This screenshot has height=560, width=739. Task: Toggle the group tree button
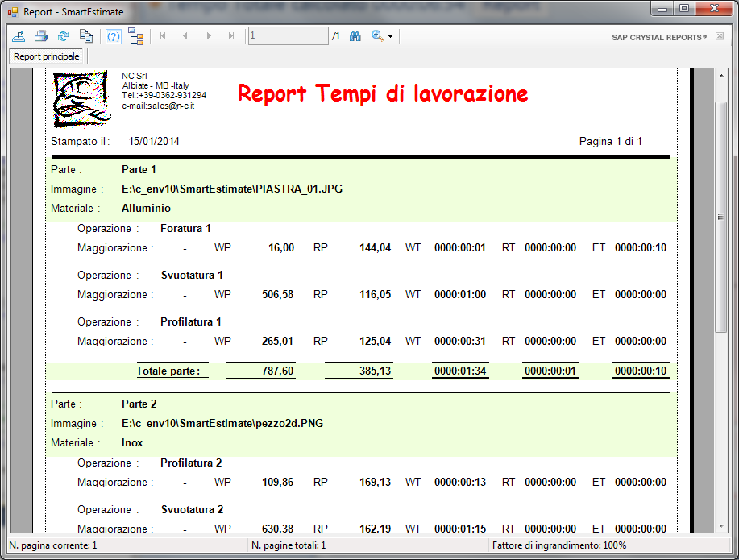pyautogui.click(x=135, y=36)
